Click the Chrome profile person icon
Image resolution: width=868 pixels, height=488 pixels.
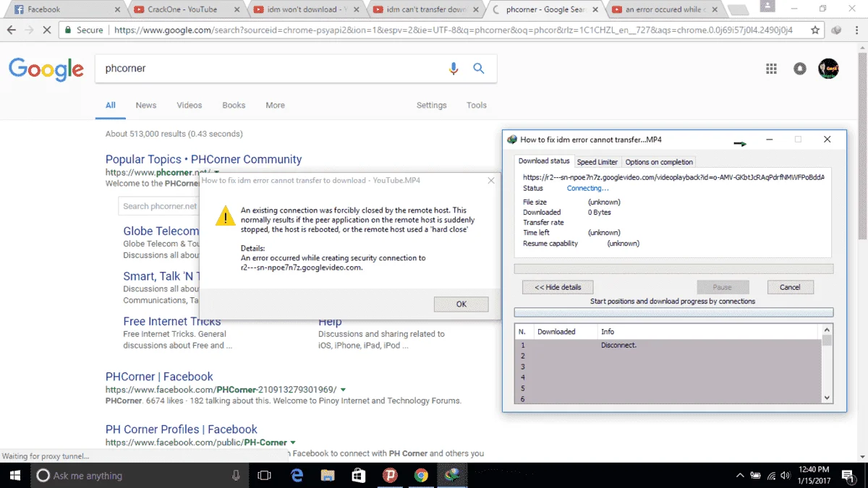[x=767, y=6]
